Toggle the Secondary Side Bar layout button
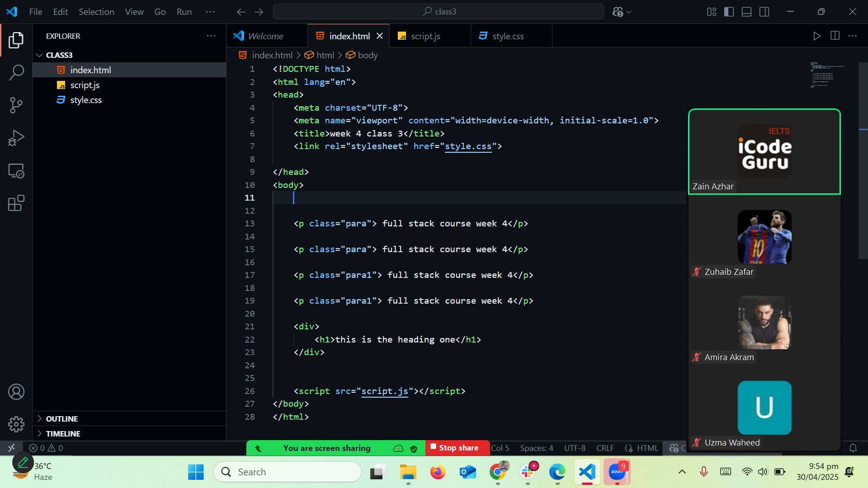 pyautogui.click(x=764, y=12)
